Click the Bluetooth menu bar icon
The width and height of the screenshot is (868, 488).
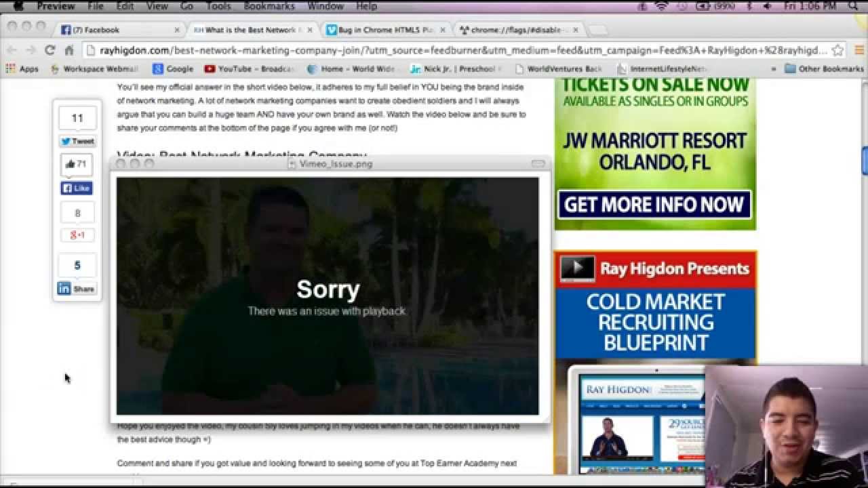[x=750, y=6]
